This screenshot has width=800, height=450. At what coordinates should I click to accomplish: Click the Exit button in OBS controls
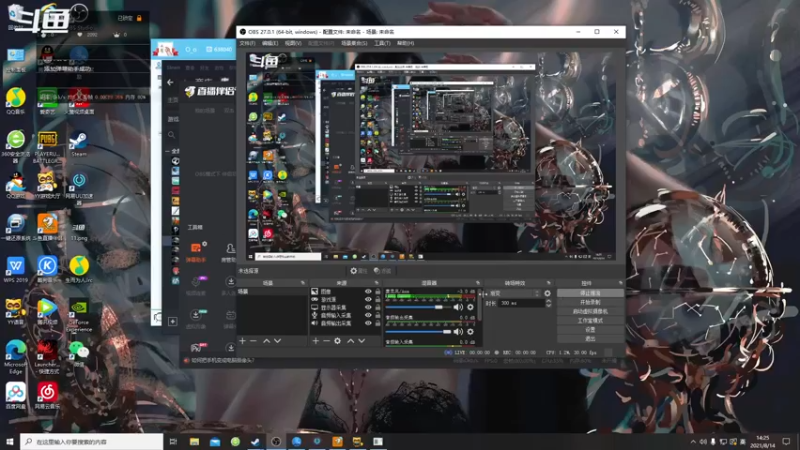click(x=590, y=339)
